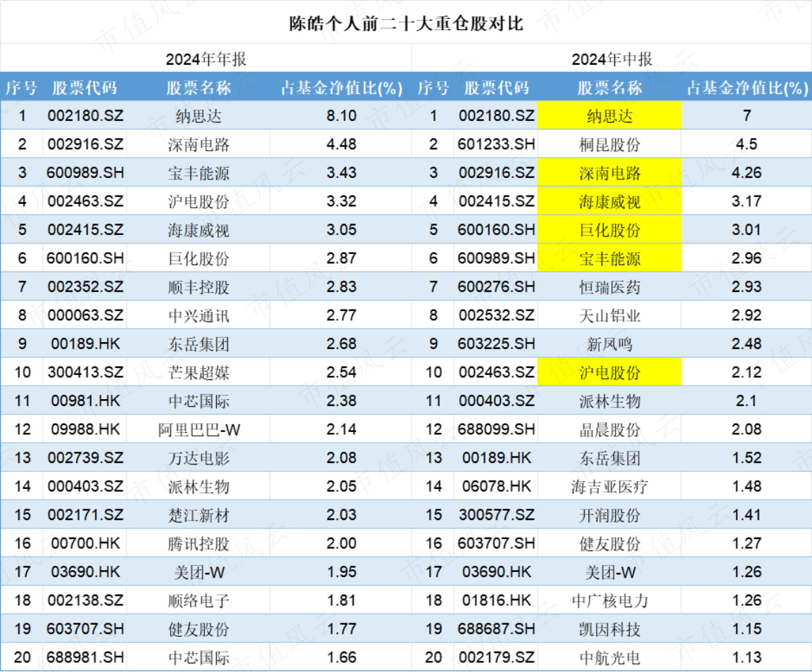Click stock code 688099.SH
The width and height of the screenshot is (812, 672).
[x=496, y=429]
